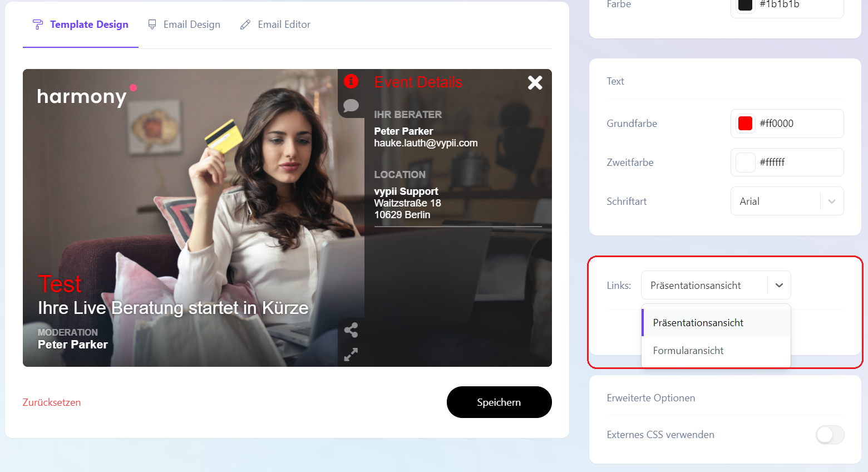Open the Zweitfarbe white color swatch
This screenshot has height=472, width=868.
745,163
